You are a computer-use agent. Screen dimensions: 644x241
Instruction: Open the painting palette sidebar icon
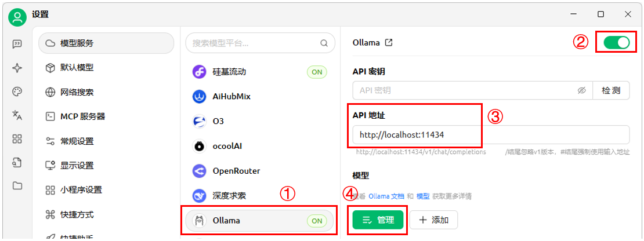pyautogui.click(x=17, y=92)
